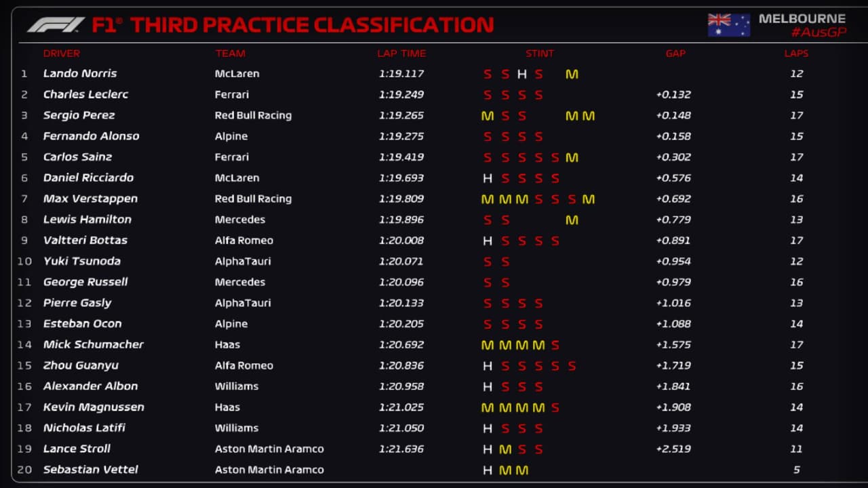The height and width of the screenshot is (488, 868).
Task: Click the F1 logo in the header
Action: click(56, 25)
